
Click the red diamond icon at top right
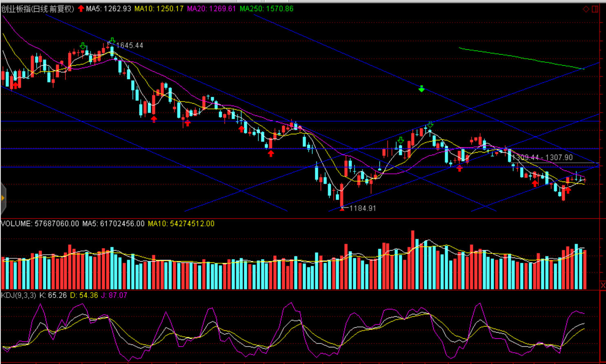(586, 9)
